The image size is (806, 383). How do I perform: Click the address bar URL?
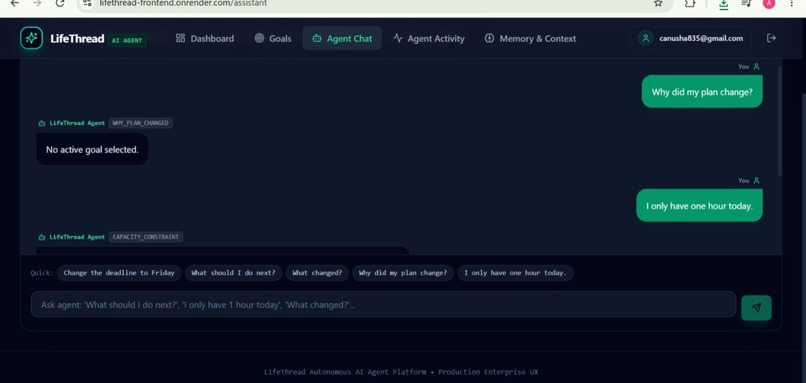183,4
